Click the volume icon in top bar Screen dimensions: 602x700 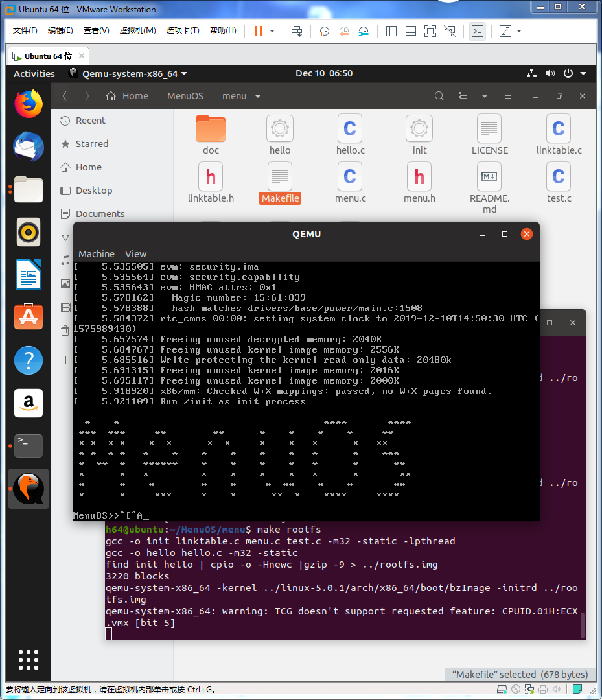click(x=550, y=73)
